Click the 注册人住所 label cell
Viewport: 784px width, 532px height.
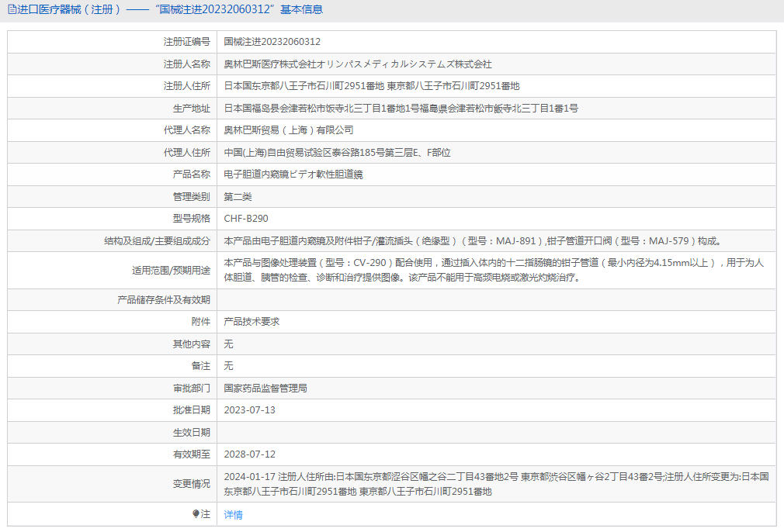pyautogui.click(x=112, y=86)
